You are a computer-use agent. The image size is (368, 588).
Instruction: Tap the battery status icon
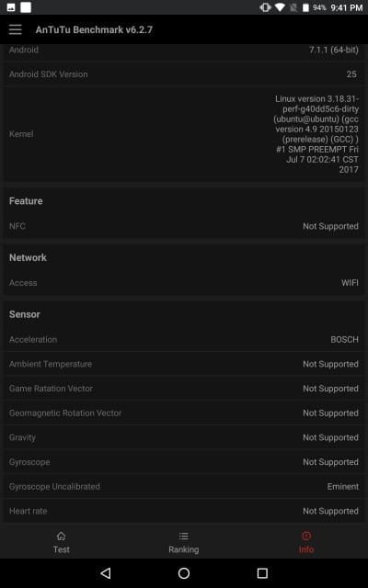(x=305, y=7)
